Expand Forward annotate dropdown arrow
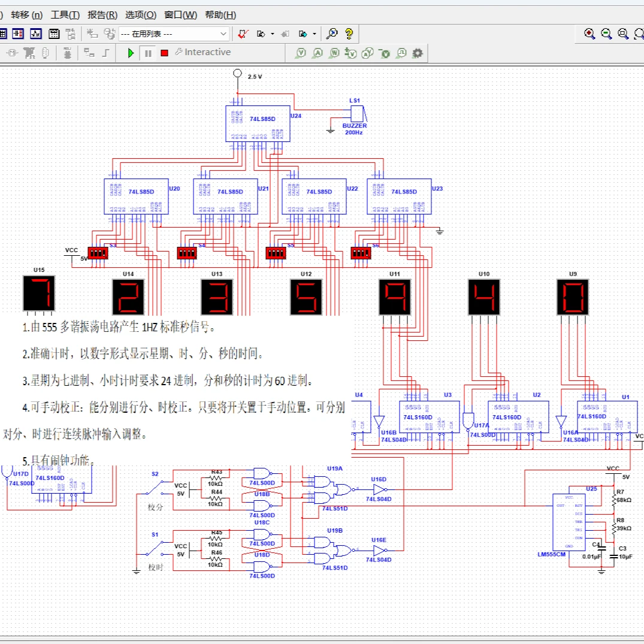This screenshot has height=644, width=644. click(315, 34)
